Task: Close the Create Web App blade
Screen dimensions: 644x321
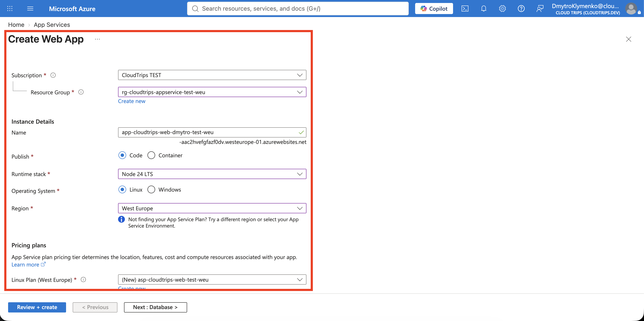Action: 628,39
